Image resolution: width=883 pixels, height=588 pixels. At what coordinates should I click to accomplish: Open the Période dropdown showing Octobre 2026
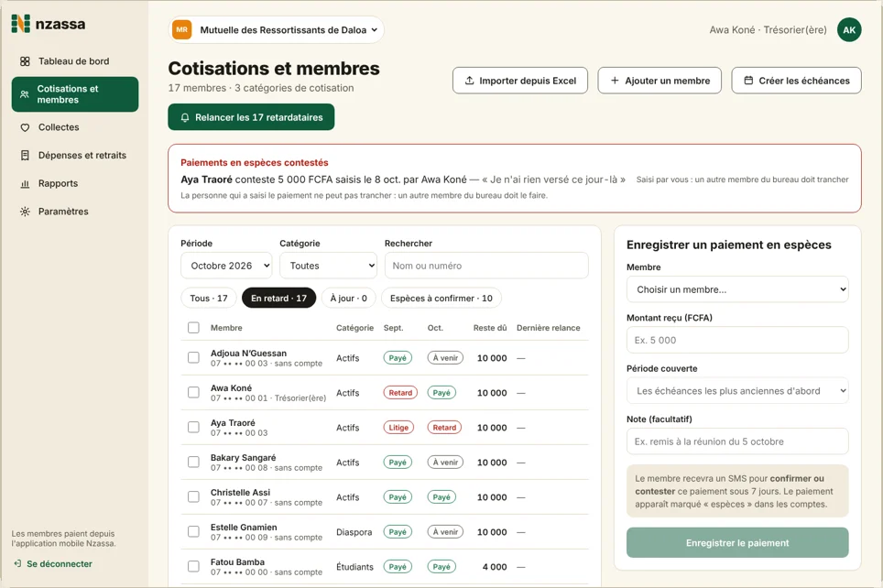click(226, 266)
